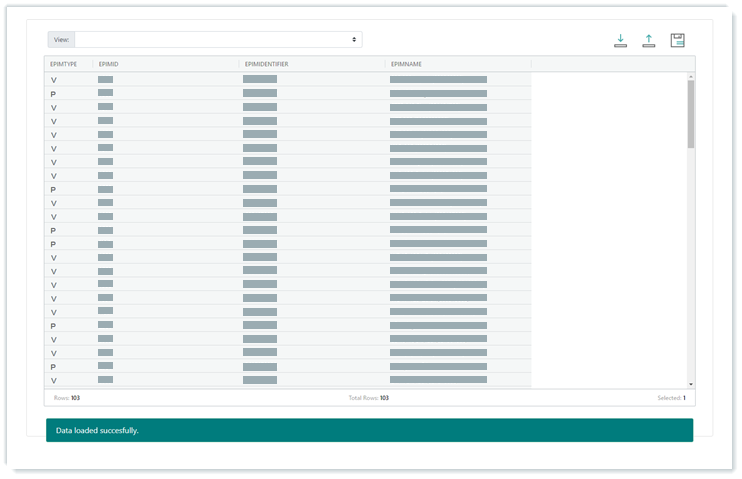
Task: Click the upload arrow icon
Action: (648, 40)
